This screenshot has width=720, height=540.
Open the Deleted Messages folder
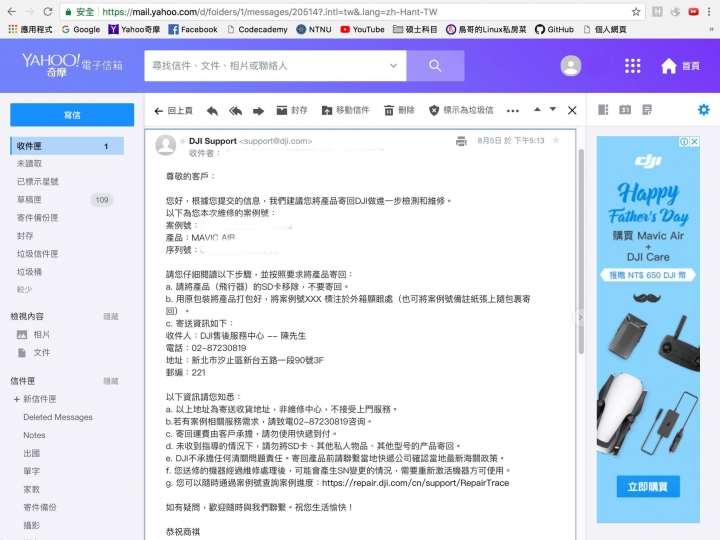tap(58, 417)
